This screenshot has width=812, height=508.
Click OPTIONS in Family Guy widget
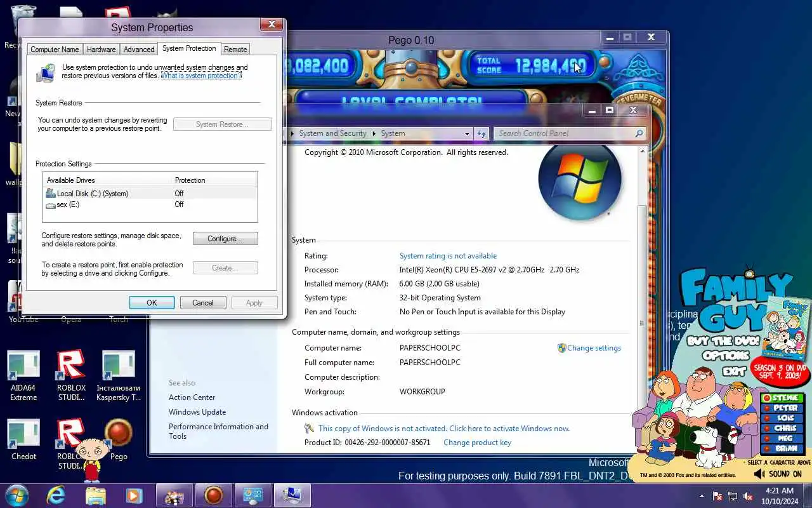pos(726,356)
